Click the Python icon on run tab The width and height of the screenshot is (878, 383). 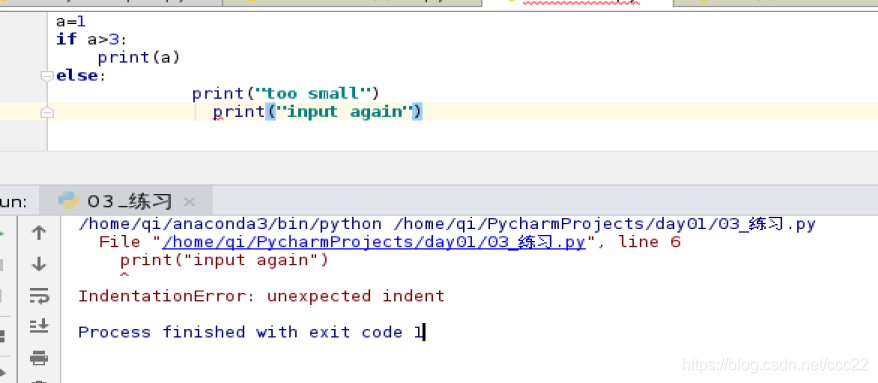[x=68, y=200]
